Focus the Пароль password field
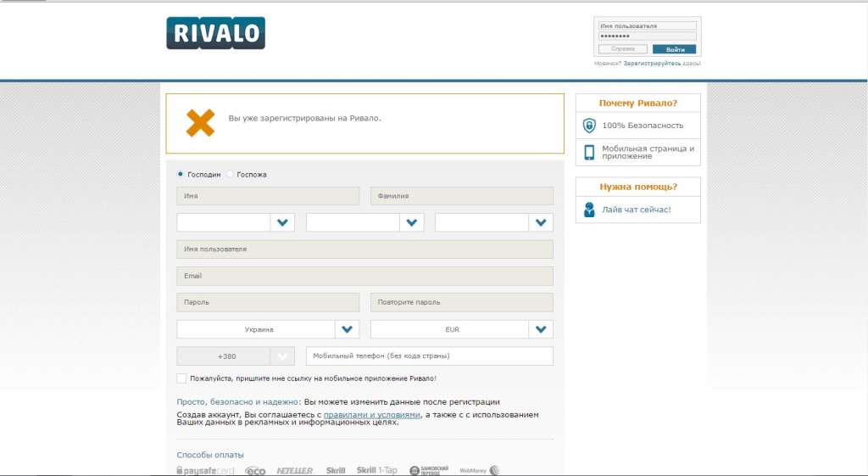Screen dimensions: 868x476 pos(268,303)
